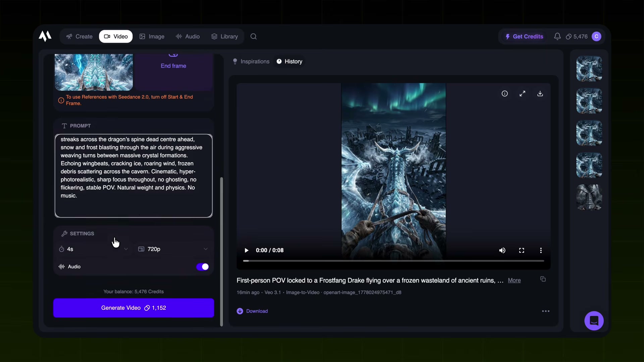Open the notifications bell

click(557, 37)
